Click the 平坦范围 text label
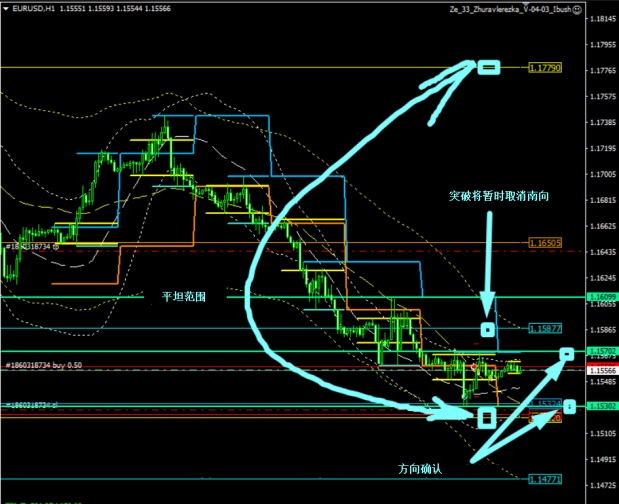The image size is (619, 504). click(184, 297)
